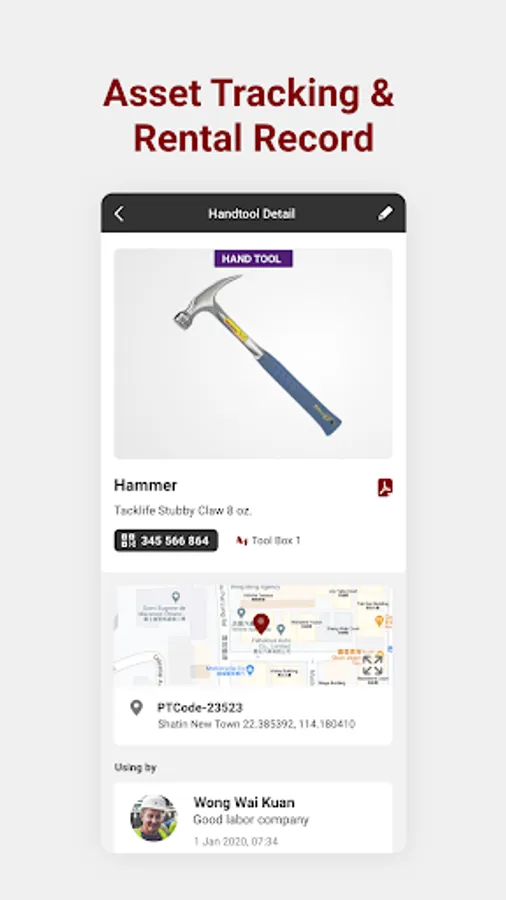
Task: Tap the grey location pin by PTCode-23523
Action: click(136, 708)
